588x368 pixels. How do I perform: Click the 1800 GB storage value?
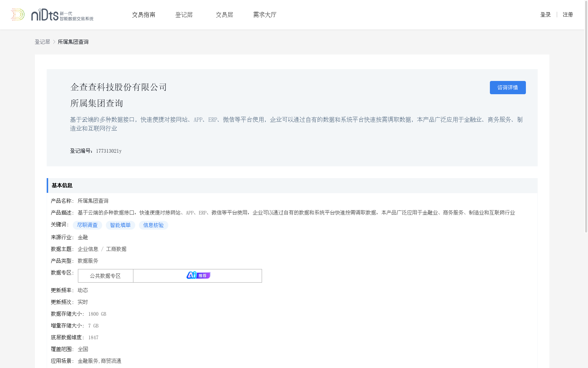point(97,314)
